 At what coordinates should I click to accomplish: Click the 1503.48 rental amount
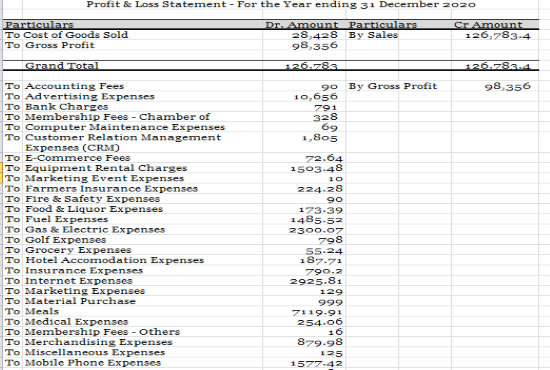coord(316,169)
